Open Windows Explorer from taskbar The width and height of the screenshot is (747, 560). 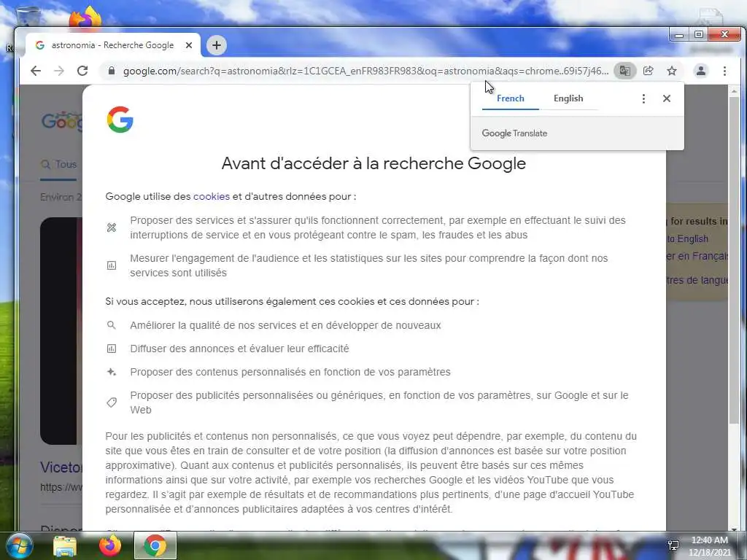[x=65, y=546]
